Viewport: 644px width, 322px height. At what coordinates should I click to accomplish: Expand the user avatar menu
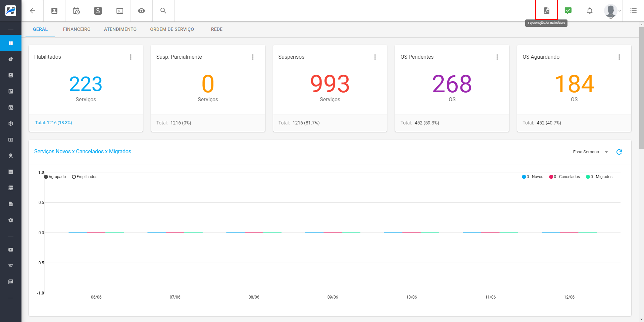[612, 11]
